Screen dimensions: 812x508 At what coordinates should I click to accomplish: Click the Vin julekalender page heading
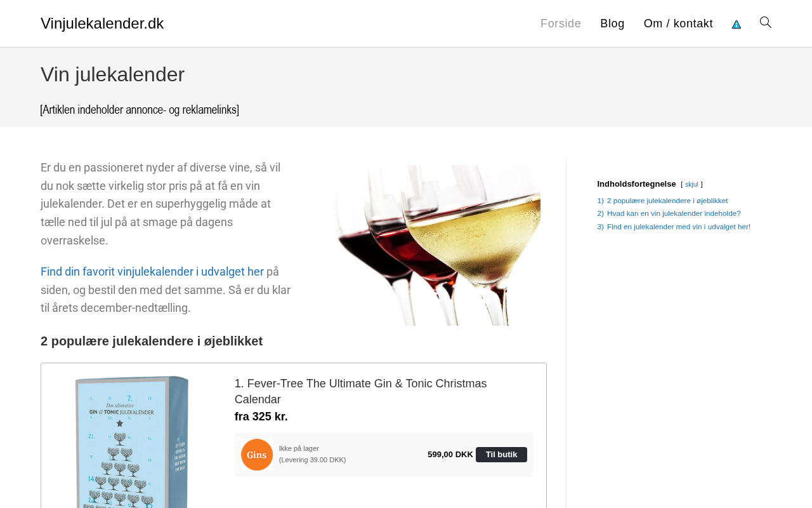click(112, 74)
